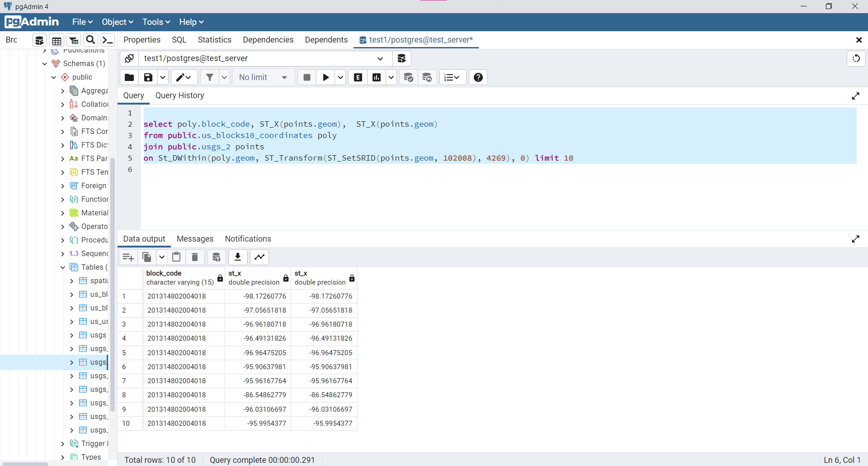
Task: Execute the query with play button
Action: [x=325, y=77]
